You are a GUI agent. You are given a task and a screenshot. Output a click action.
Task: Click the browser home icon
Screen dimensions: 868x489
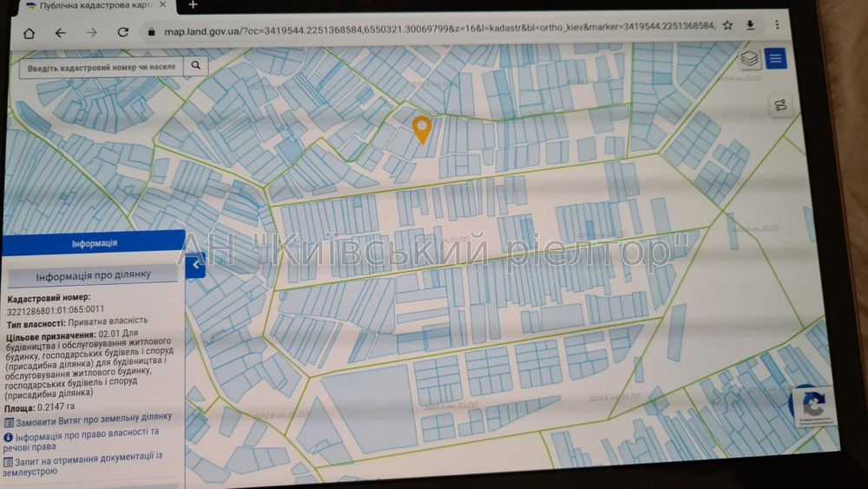tap(29, 33)
